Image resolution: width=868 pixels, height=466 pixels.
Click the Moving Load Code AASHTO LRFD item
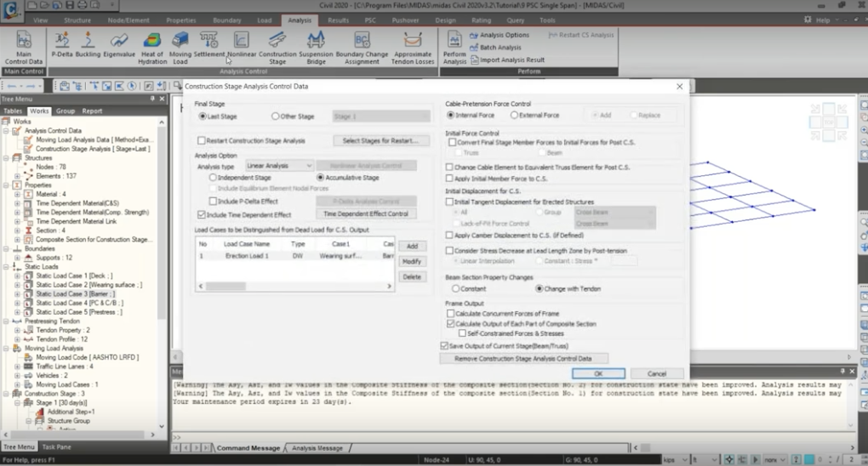87,357
